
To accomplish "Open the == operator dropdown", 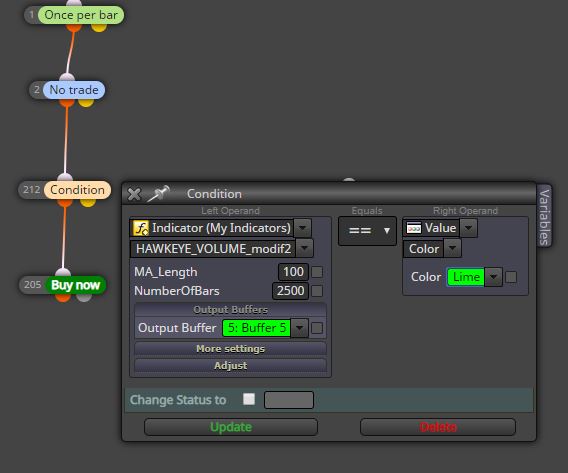I will (367, 231).
